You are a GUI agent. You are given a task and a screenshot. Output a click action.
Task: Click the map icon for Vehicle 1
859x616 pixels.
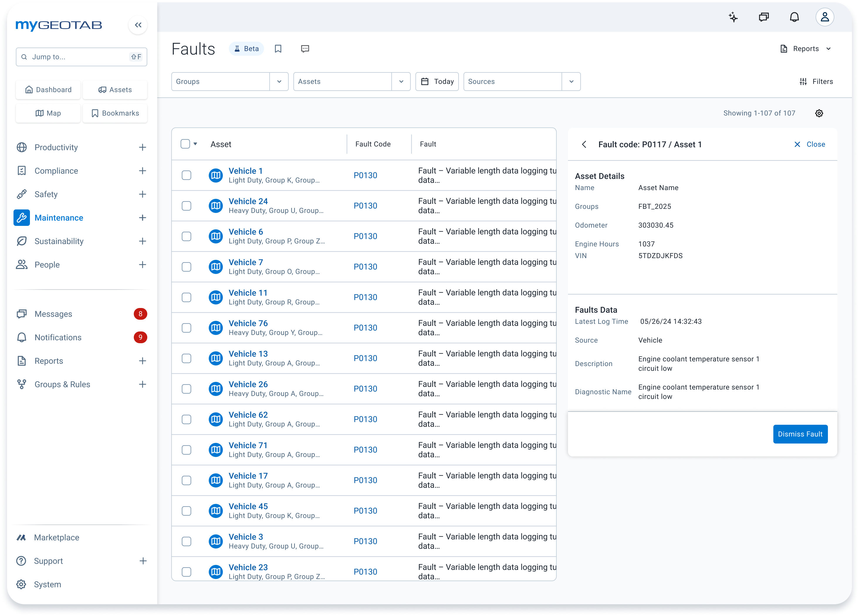pos(216,175)
